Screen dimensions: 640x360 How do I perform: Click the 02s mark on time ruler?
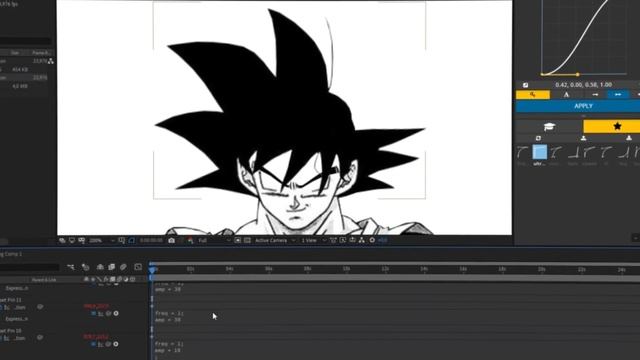[191, 269]
